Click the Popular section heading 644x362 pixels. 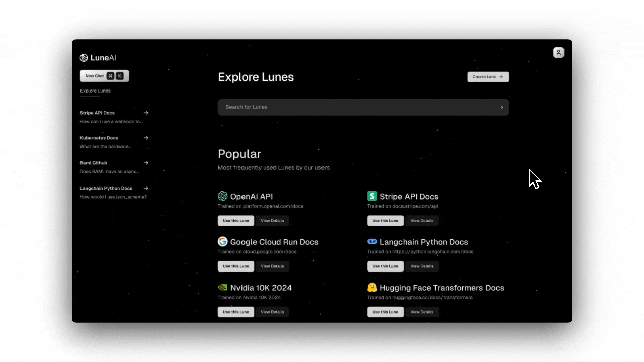tap(239, 154)
